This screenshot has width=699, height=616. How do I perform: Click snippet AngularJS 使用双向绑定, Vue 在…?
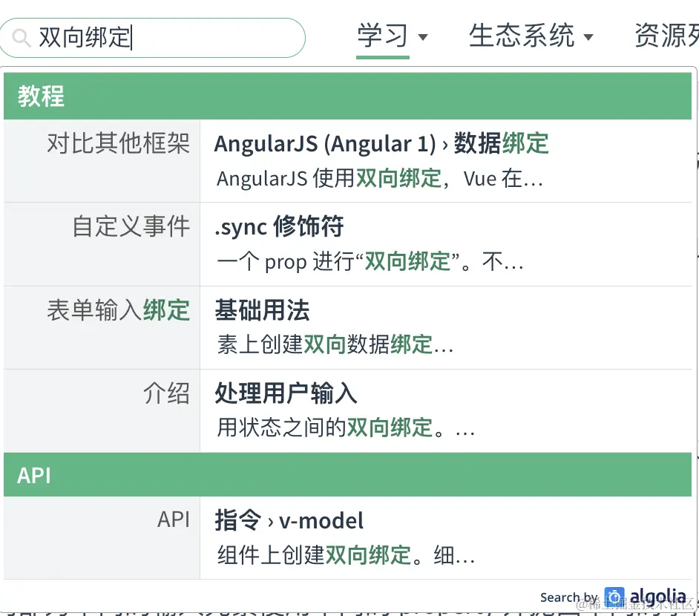tap(380, 179)
